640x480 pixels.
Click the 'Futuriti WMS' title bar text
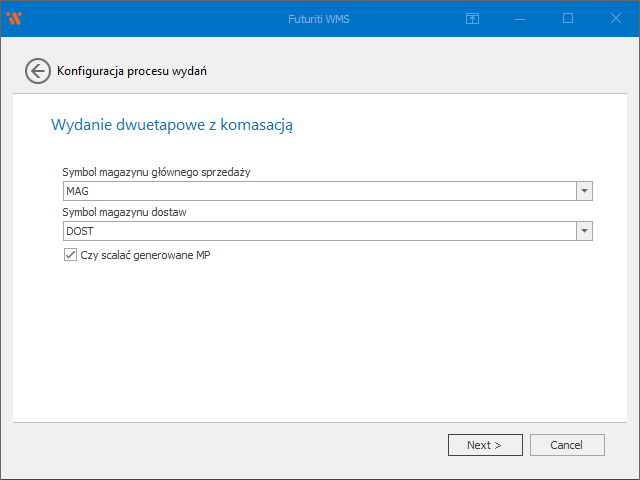point(320,18)
